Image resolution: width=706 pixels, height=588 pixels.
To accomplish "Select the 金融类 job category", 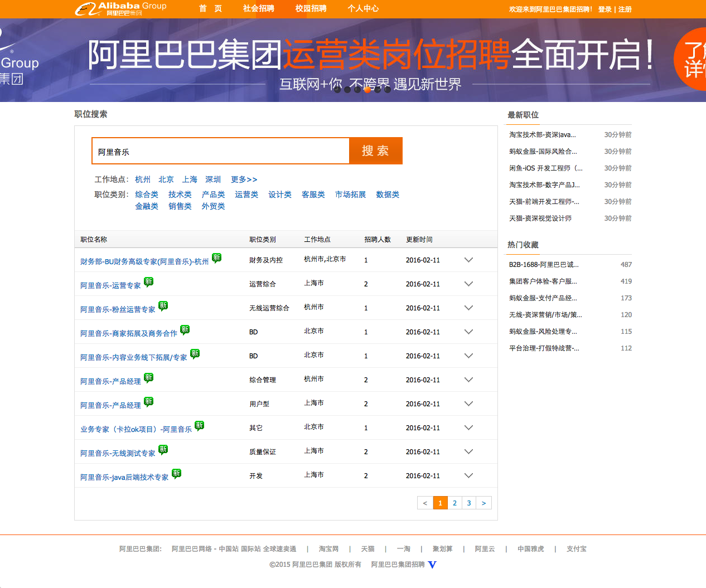I will click(x=147, y=206).
